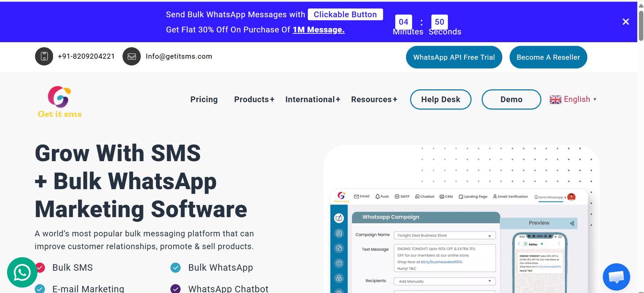This screenshot has width=644, height=293.
Task: Expand the International menu
Action: [x=313, y=99]
